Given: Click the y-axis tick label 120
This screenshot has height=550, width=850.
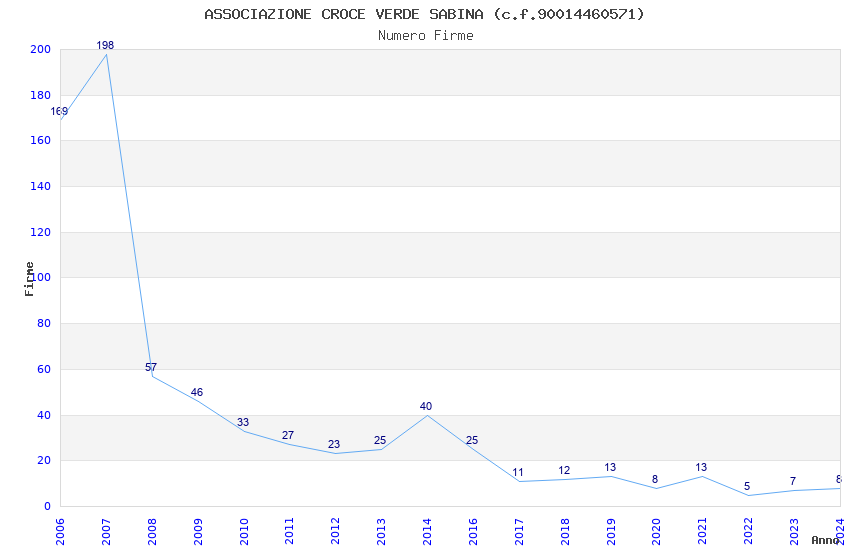Looking at the screenshot, I should click(x=40, y=232).
